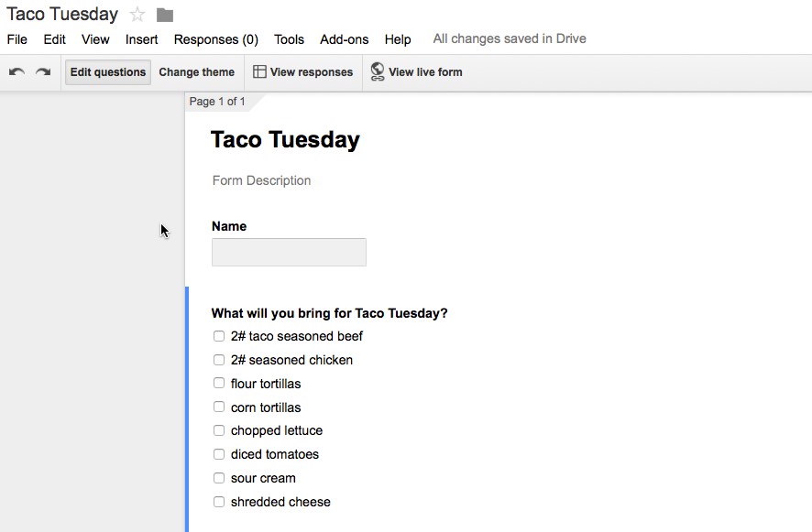Image resolution: width=812 pixels, height=532 pixels.
Task: Tick the sour cream checkbox
Action: pyautogui.click(x=219, y=478)
